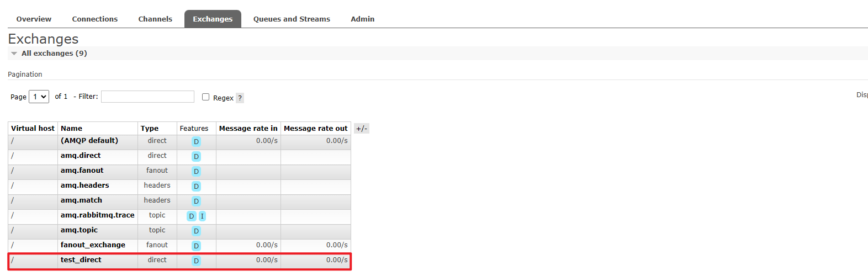
Task: Switch to the Queues and Streams tab
Action: 292,19
